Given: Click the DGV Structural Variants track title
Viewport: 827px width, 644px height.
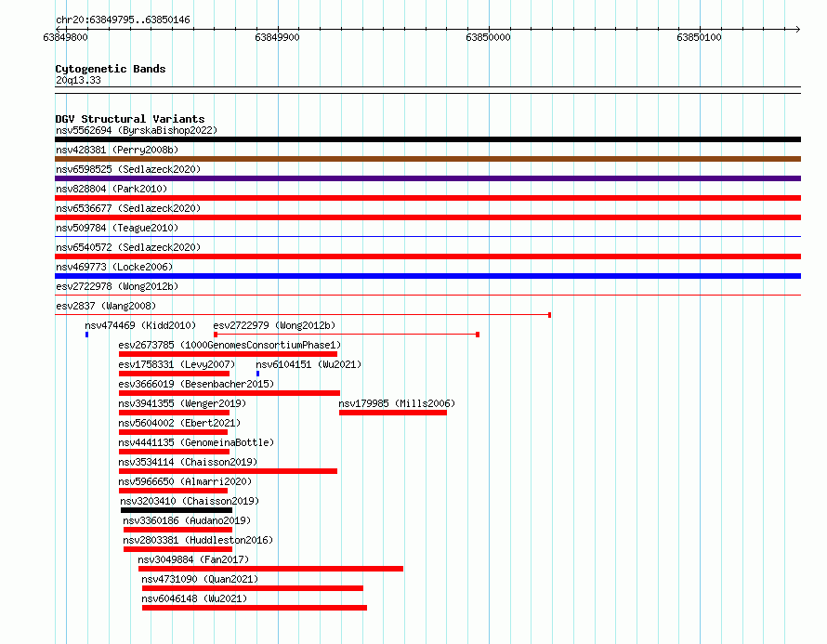Looking at the screenshot, I should click(130, 119).
